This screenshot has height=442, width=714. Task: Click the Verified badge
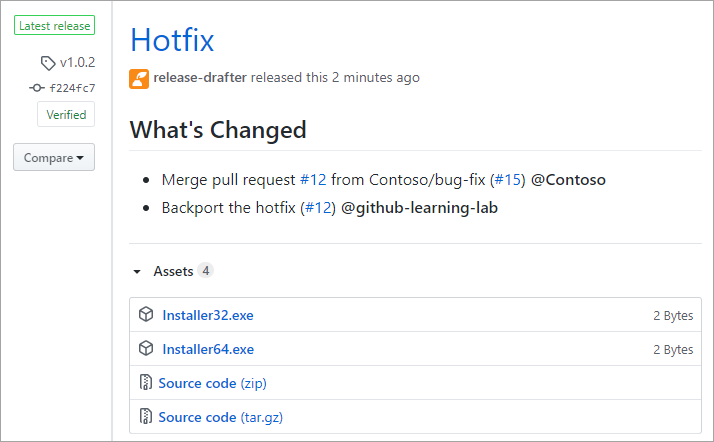[66, 115]
